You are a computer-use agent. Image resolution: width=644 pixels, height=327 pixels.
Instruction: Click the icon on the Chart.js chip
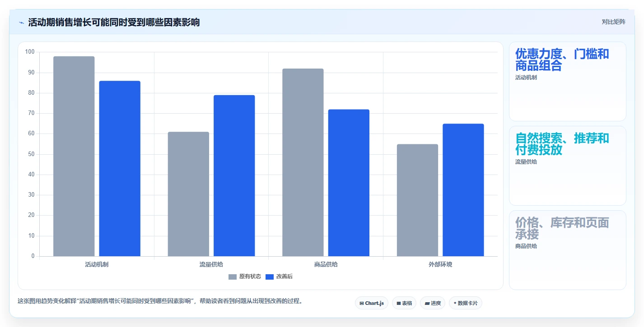coord(362,303)
